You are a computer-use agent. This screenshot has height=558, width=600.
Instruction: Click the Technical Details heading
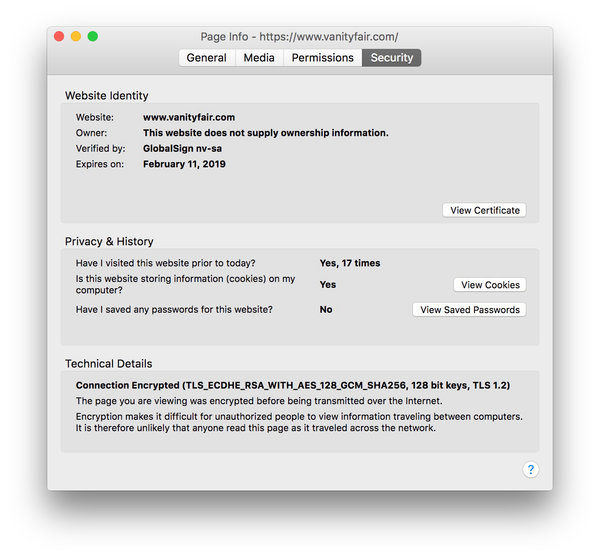(109, 364)
